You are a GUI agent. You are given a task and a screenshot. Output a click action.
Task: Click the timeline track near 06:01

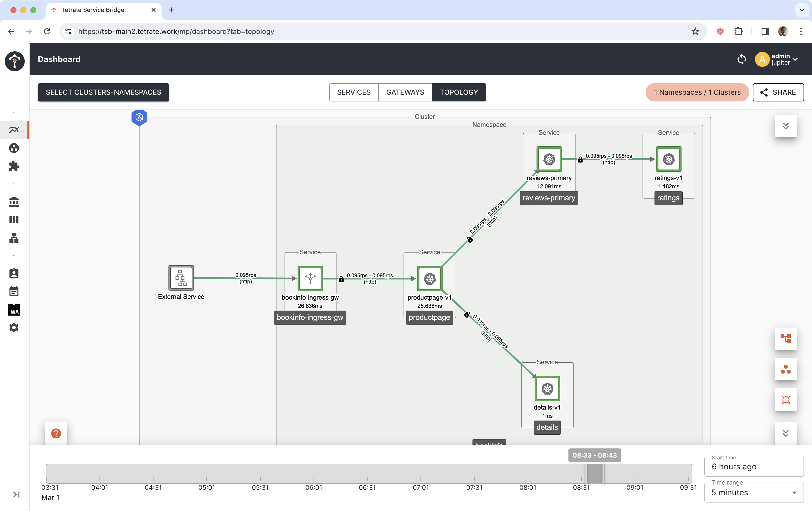tap(314, 473)
